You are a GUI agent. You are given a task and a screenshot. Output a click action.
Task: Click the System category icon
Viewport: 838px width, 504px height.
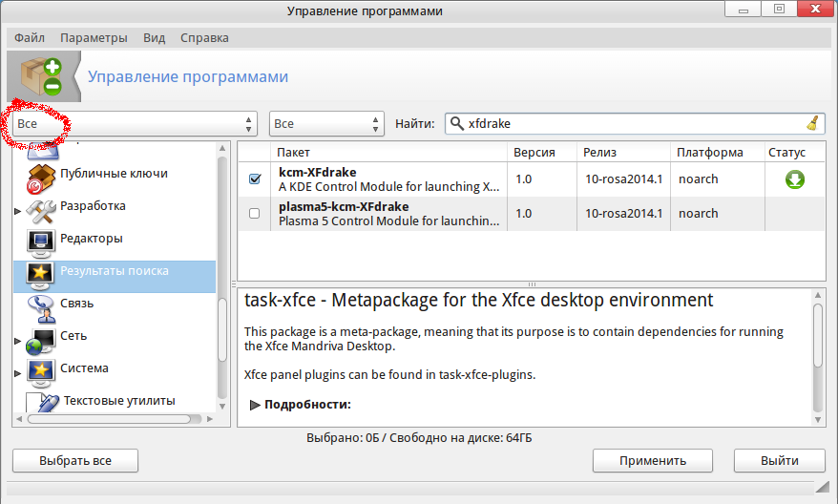pyautogui.click(x=41, y=370)
